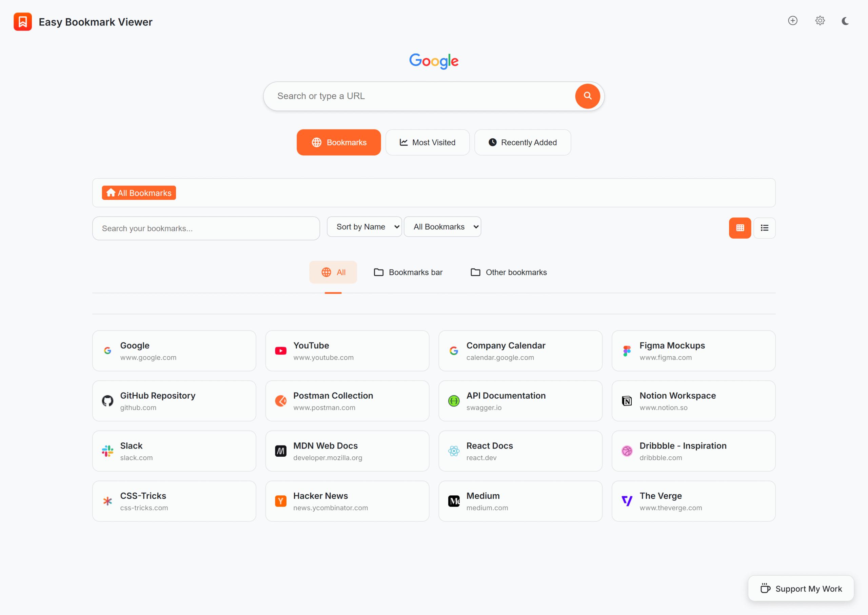Click the news.ycombinator.com URL text

(x=330, y=508)
